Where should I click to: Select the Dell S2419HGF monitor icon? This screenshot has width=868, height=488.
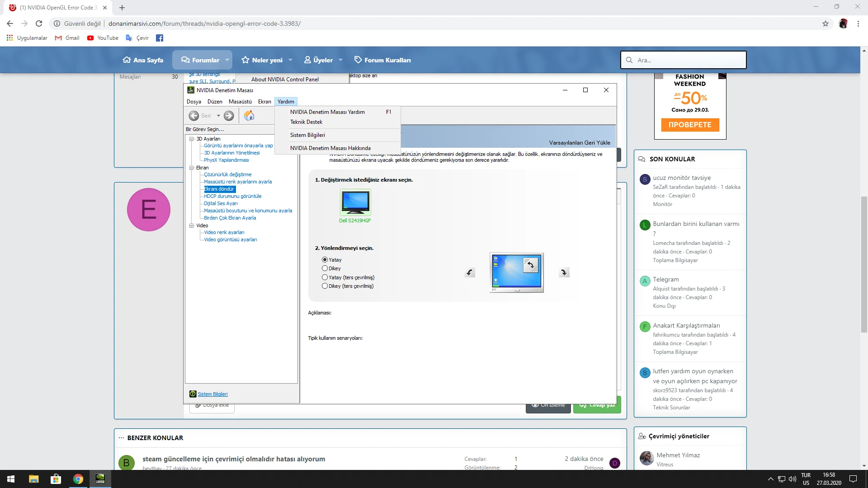click(355, 202)
